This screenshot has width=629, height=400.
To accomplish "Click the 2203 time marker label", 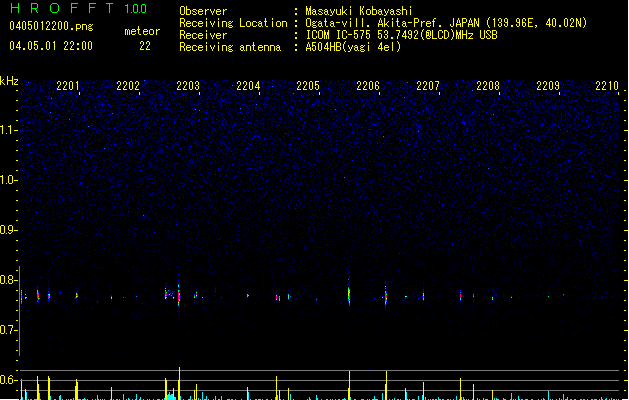I will pyautogui.click(x=188, y=86).
